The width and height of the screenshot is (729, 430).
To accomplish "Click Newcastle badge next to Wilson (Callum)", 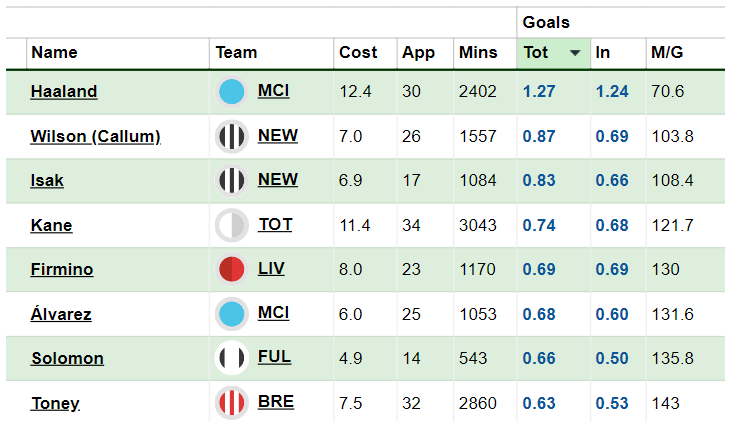I will tap(232, 136).
